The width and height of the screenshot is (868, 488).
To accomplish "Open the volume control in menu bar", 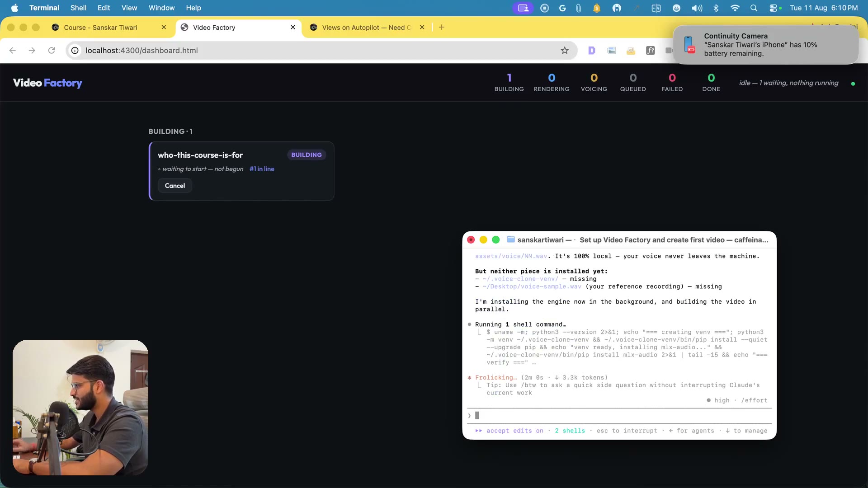I will [697, 8].
